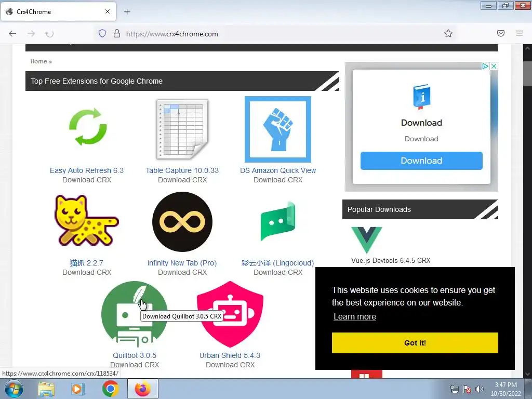This screenshot has width=532, height=399.
Task: Open Vue.js Devtools 6.4.5 CRX link
Action: click(x=391, y=261)
